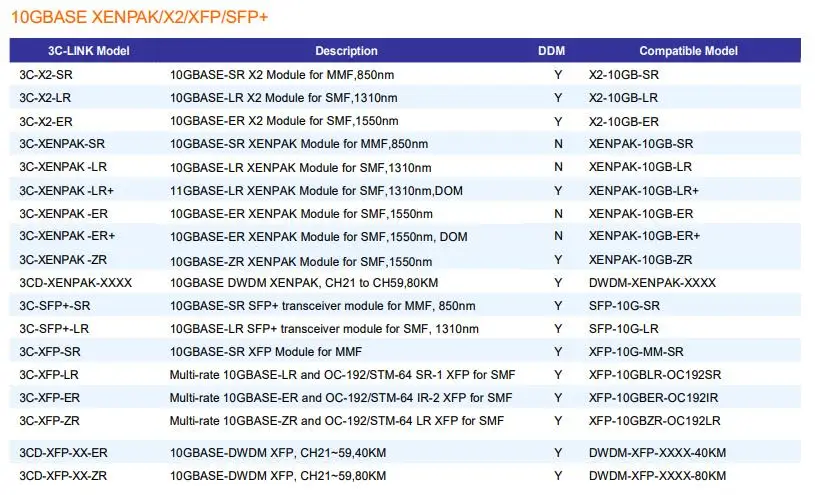Select the 11GBASE-LR XENPAK Module description
The width and height of the screenshot is (815, 495).
[x=316, y=191]
